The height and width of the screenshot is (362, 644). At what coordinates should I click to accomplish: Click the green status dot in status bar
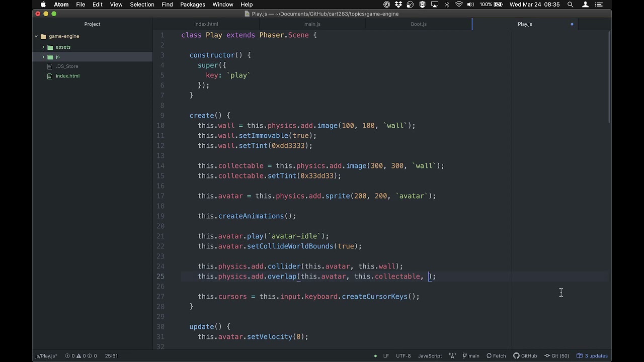click(x=375, y=356)
